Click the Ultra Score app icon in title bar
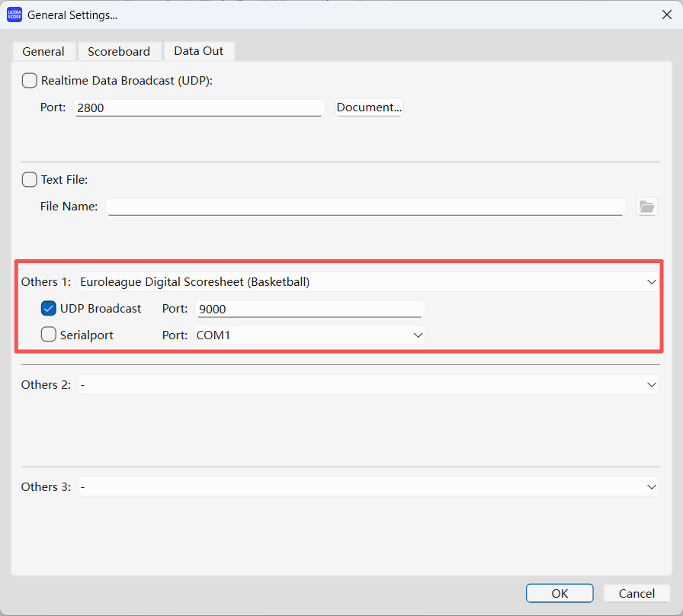The height and width of the screenshot is (616, 683). 14,14
